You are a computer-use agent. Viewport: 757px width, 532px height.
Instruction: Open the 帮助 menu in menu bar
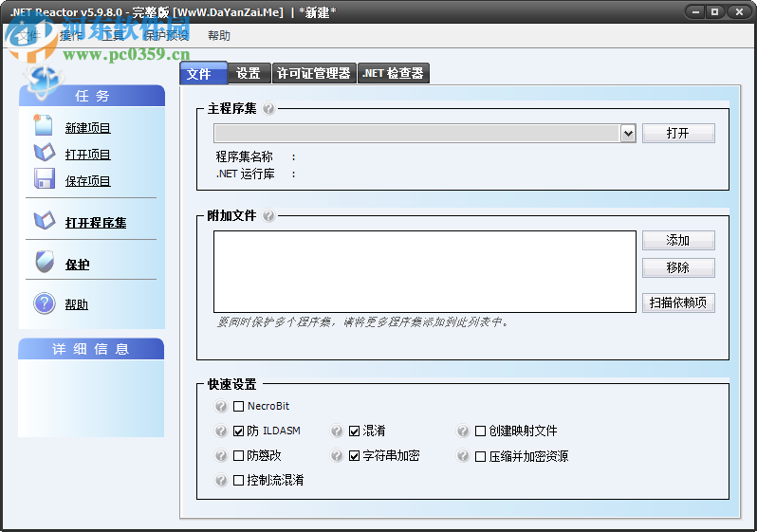(x=219, y=36)
